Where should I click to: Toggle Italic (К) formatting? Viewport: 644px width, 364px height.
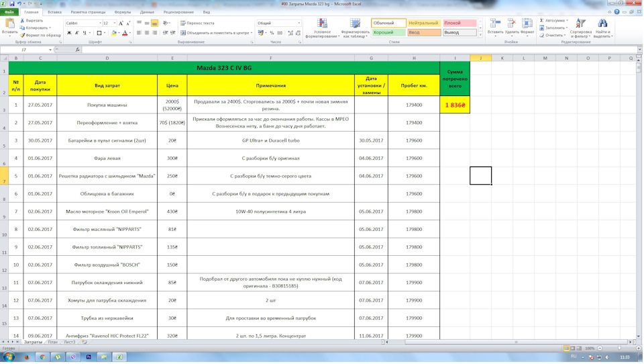[x=76, y=33]
